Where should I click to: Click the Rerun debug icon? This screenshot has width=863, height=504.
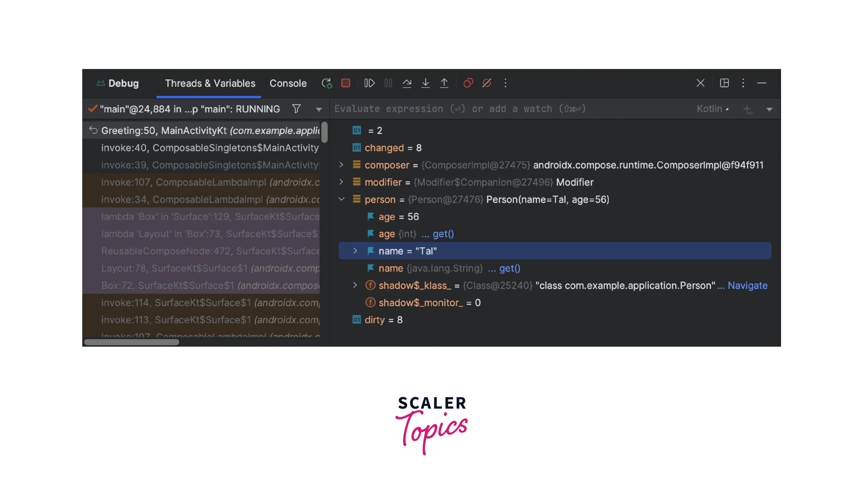(327, 83)
